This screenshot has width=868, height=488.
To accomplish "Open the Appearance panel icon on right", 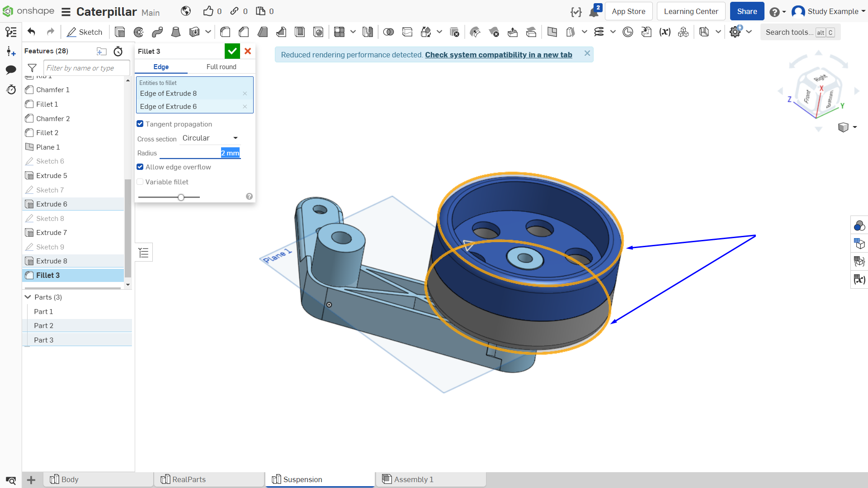I will tap(859, 225).
